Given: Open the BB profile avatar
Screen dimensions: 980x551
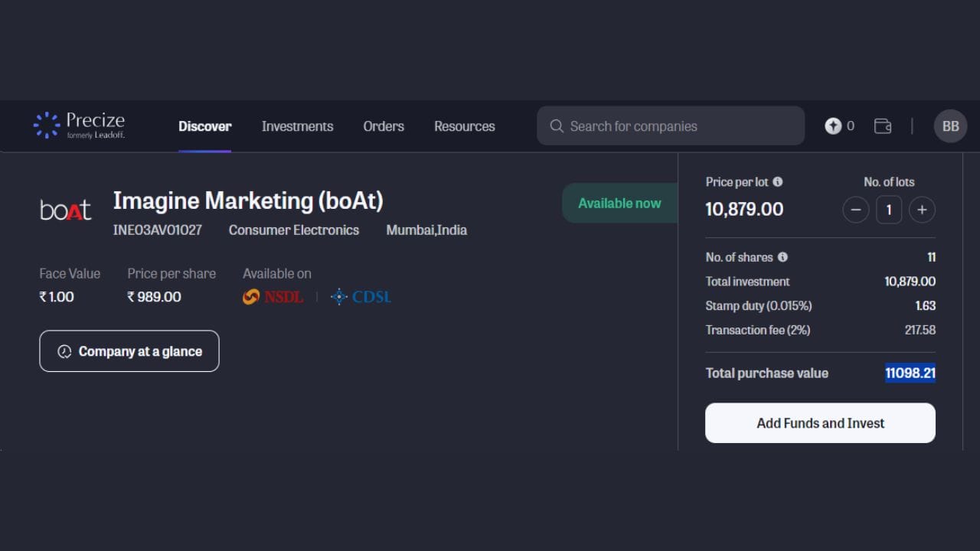Looking at the screenshot, I should pos(950,126).
